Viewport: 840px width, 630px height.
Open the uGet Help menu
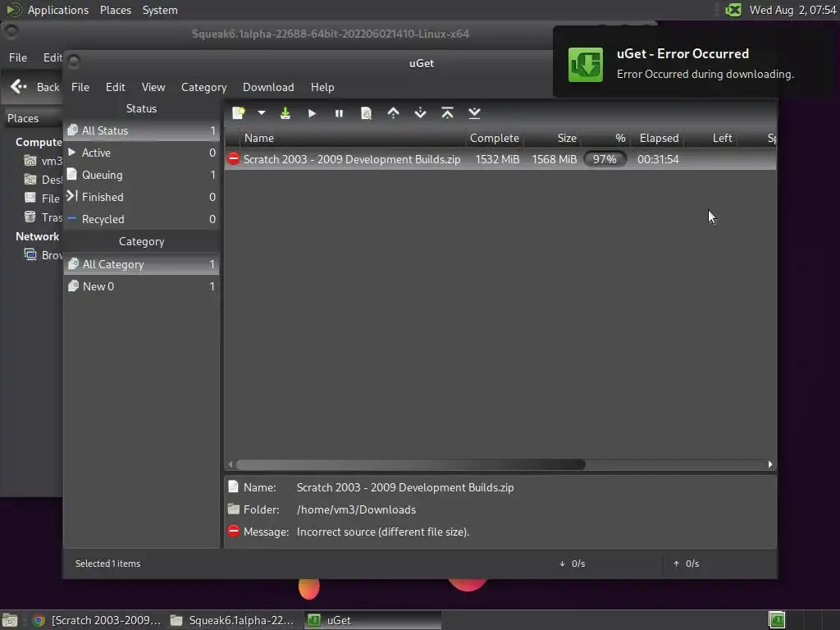pyautogui.click(x=322, y=87)
